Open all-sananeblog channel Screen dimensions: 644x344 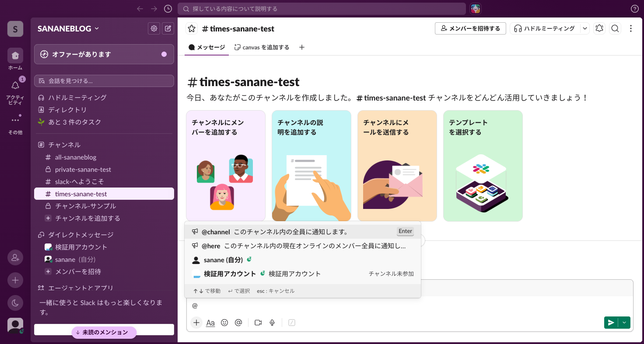pos(104,157)
